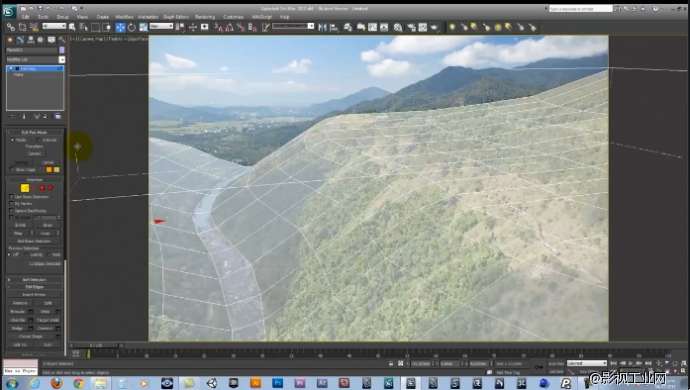690x390 pixels.
Task: Activate the Select and Move tool
Action: coord(120,27)
